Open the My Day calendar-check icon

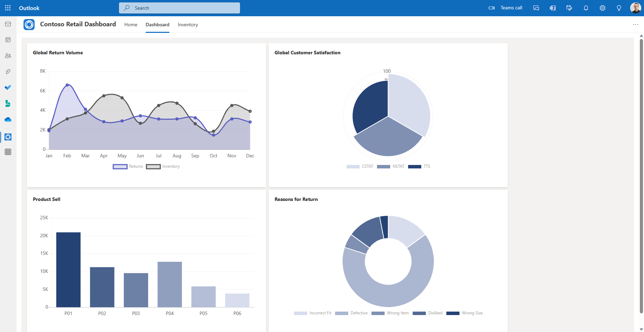(569, 8)
